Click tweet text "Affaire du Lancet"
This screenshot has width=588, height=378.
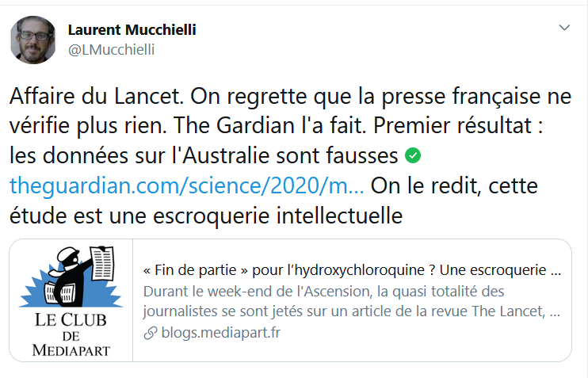tap(97, 97)
